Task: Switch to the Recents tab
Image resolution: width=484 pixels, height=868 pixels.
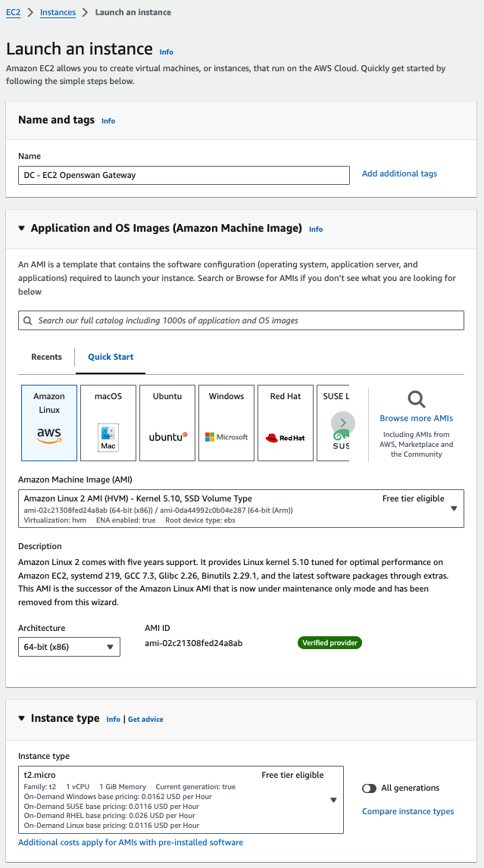Action: pyautogui.click(x=46, y=357)
